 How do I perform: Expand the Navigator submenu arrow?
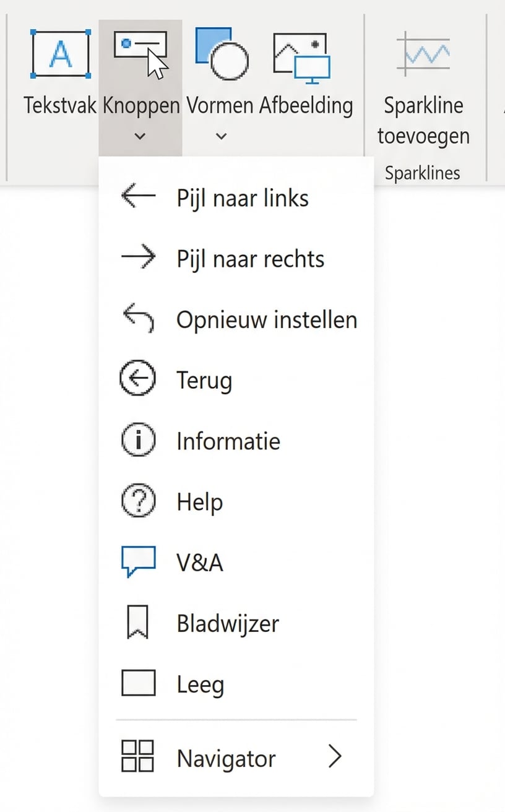[x=335, y=756]
